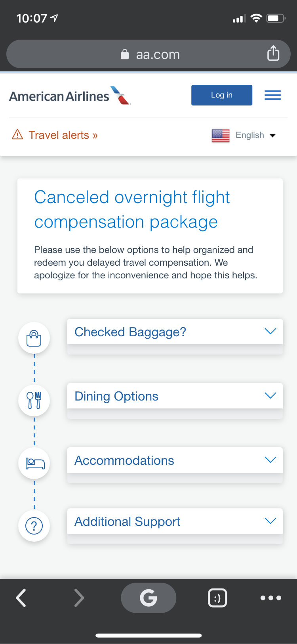This screenshot has width=297, height=644.
Task: Tap the aa.com address bar
Action: click(x=148, y=54)
